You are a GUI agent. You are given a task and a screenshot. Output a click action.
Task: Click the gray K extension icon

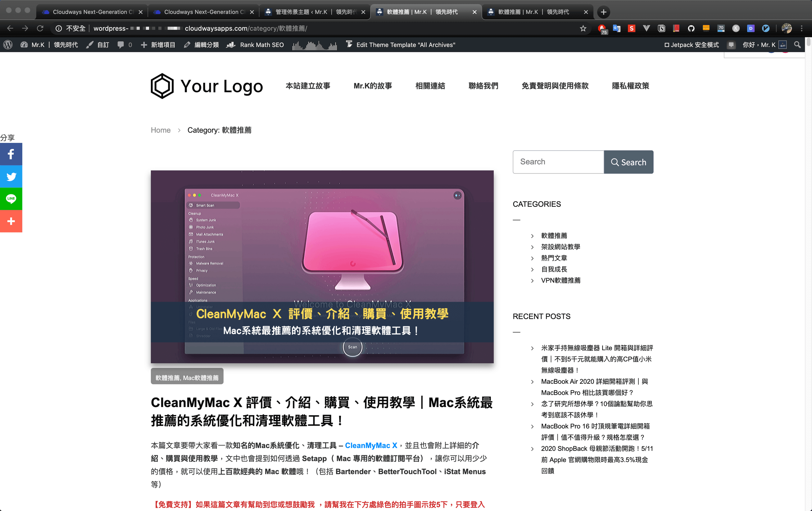tap(736, 28)
